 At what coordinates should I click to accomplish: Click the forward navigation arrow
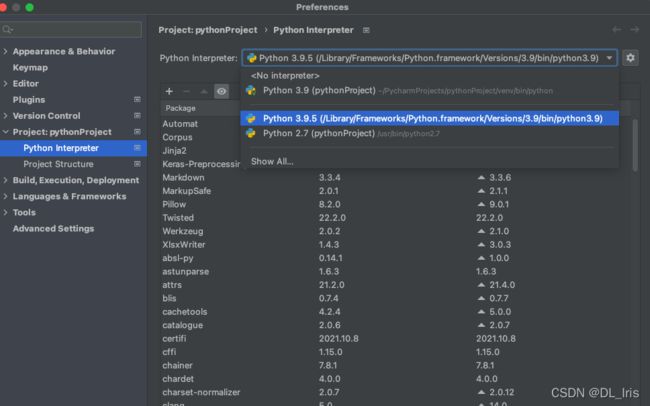(x=635, y=29)
